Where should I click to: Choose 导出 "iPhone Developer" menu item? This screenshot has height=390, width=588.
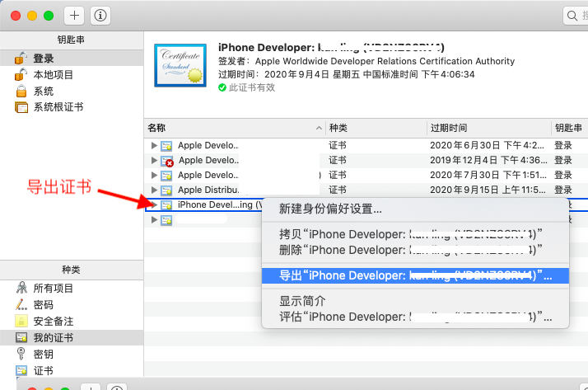(415, 275)
